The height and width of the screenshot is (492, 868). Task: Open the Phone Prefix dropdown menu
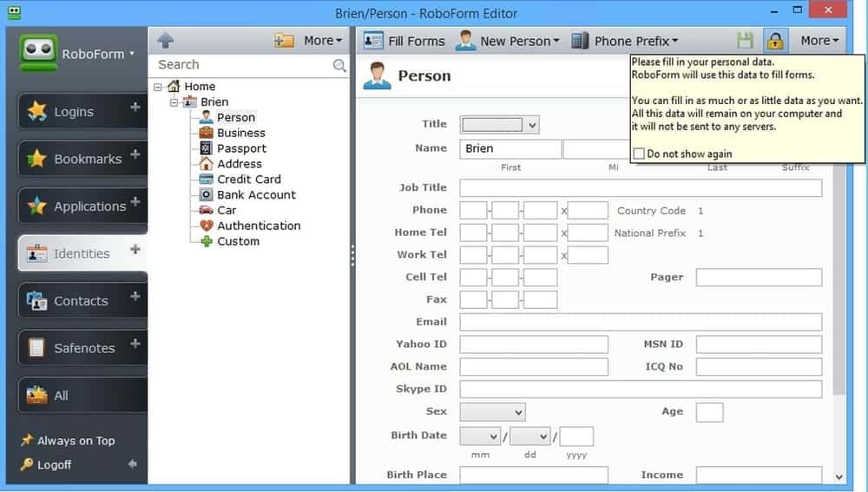pos(674,41)
